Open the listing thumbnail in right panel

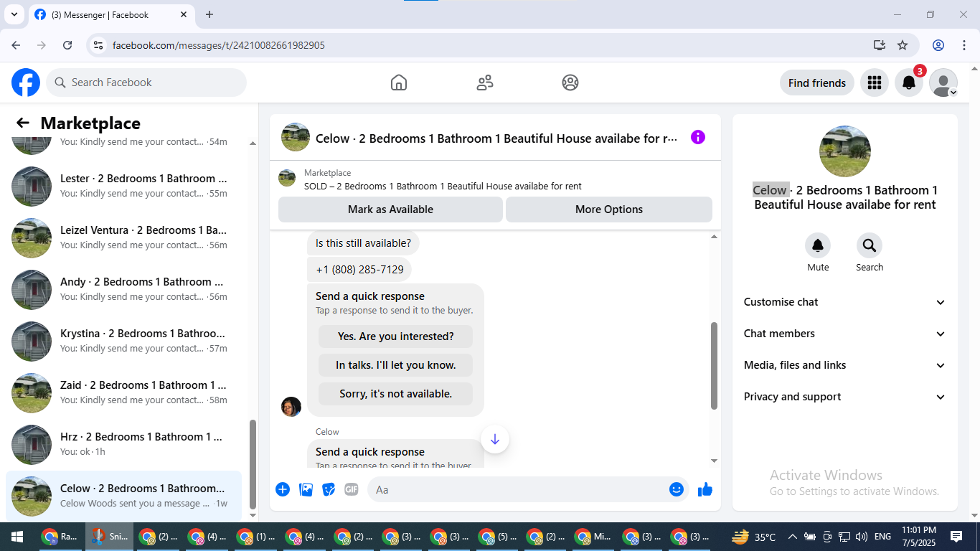[845, 151]
